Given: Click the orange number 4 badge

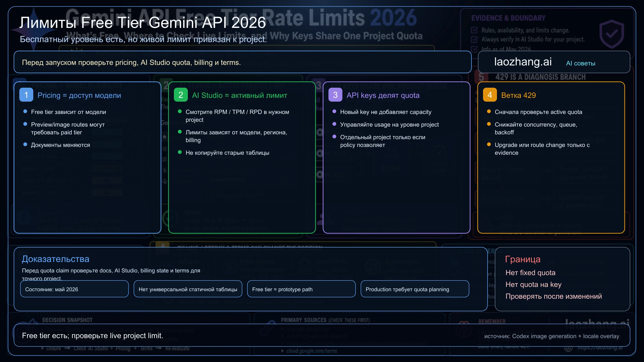Looking at the screenshot, I should coord(490,95).
